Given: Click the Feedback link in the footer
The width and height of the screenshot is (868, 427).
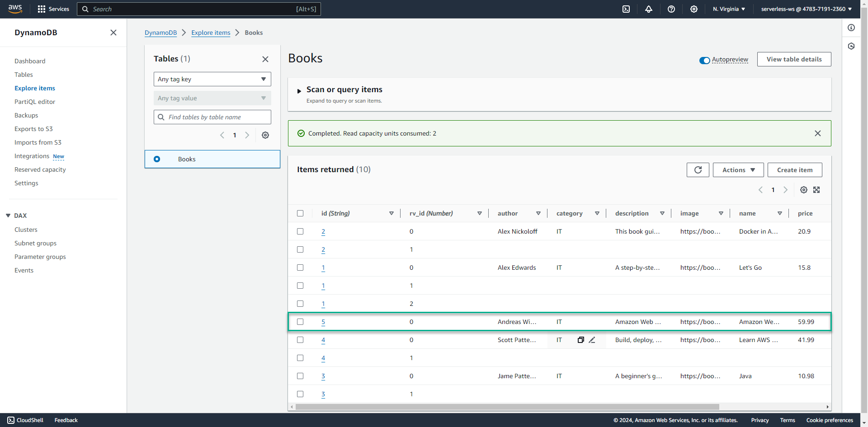Looking at the screenshot, I should 66,420.
